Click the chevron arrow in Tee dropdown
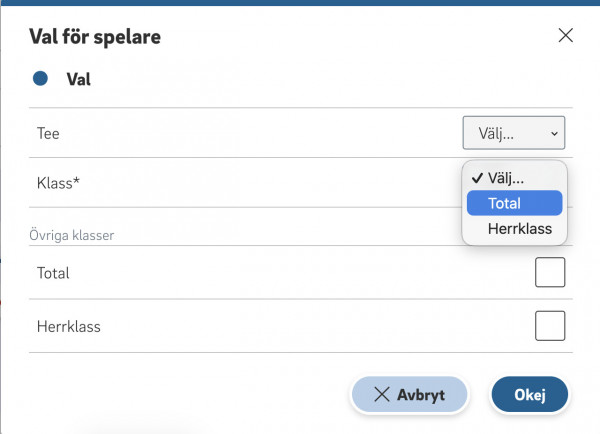Viewport: 600px width, 434px height. point(555,133)
